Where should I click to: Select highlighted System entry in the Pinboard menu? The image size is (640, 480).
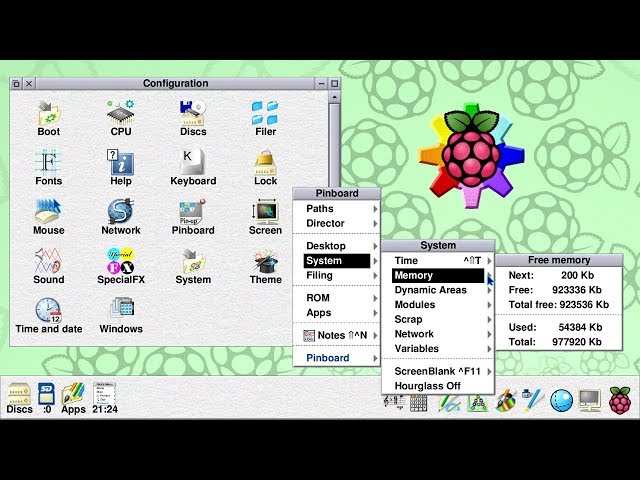337,261
